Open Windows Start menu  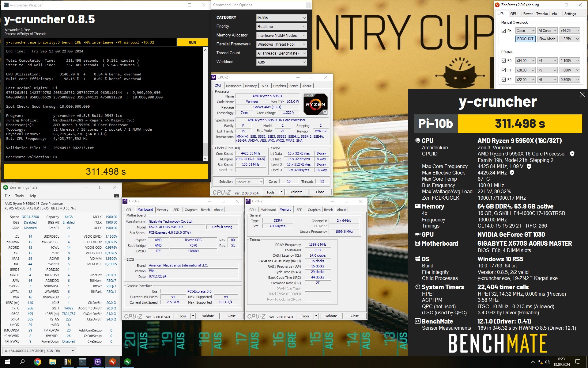click(7, 362)
